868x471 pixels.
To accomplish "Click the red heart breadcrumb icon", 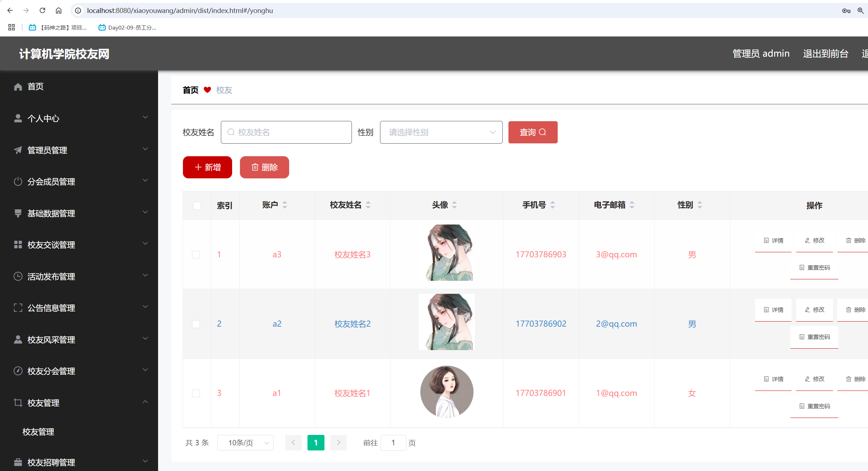I will click(x=207, y=90).
